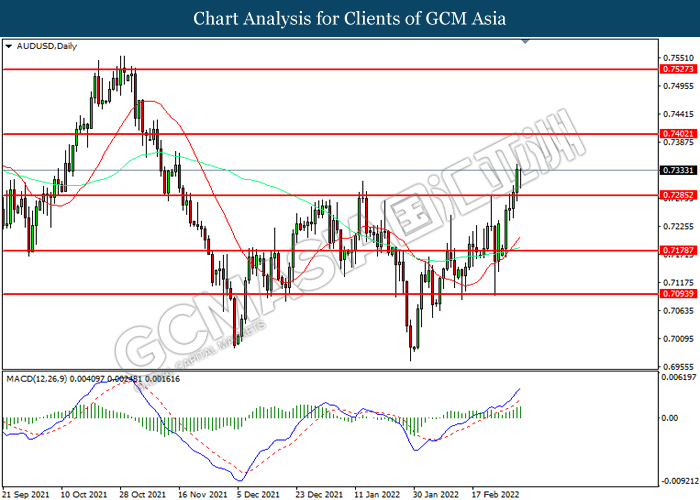Click the 30 Jan 2022 date label
This screenshot has width=700, height=500.
click(435, 494)
